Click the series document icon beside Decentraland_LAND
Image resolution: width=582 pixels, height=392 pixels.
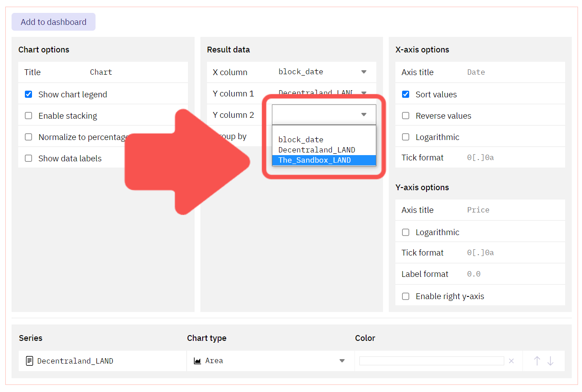pyautogui.click(x=30, y=361)
